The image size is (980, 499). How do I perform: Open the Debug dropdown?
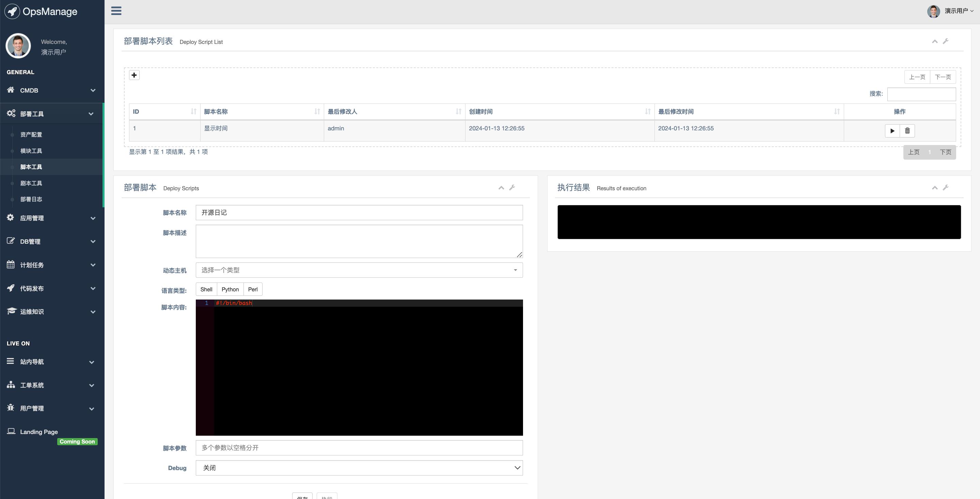[x=359, y=468]
